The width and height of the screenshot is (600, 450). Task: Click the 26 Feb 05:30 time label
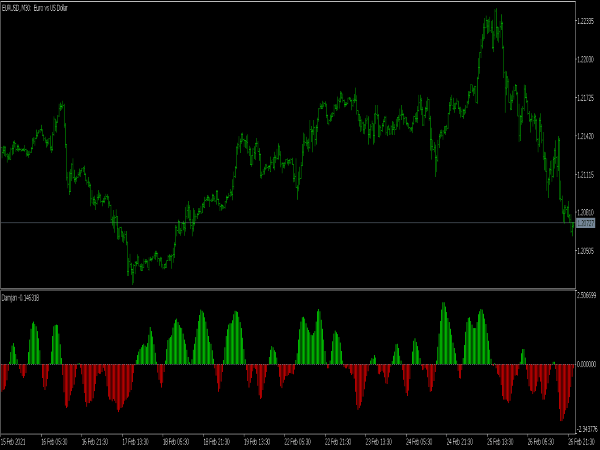pos(541,442)
